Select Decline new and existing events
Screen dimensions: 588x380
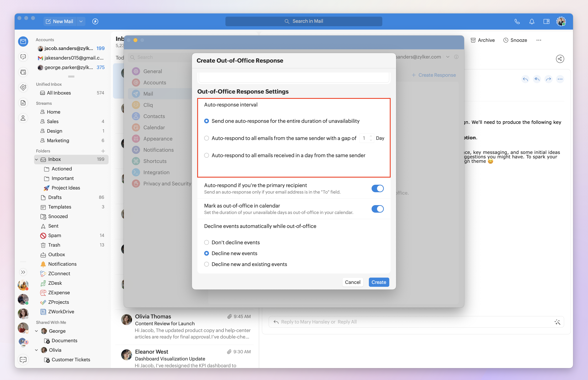[x=207, y=264]
